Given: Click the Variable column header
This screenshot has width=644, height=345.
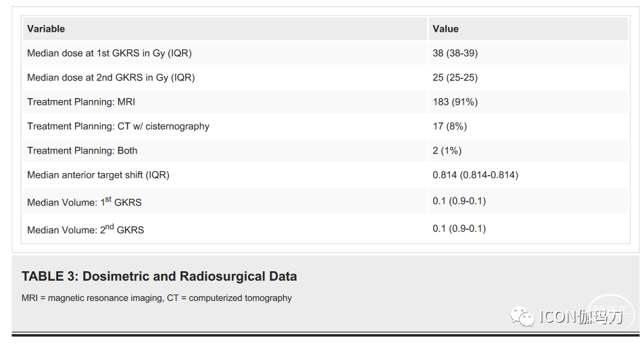Looking at the screenshot, I should click(46, 29).
